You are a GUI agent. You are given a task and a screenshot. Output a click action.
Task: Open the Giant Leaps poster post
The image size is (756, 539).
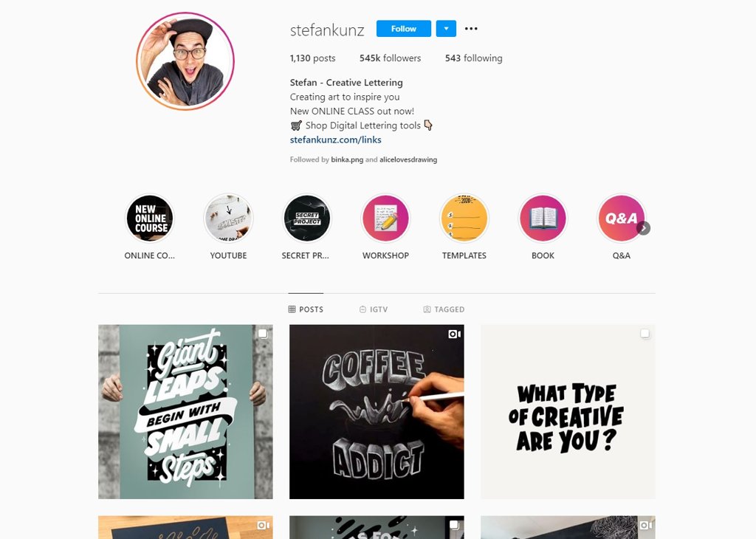pos(185,412)
